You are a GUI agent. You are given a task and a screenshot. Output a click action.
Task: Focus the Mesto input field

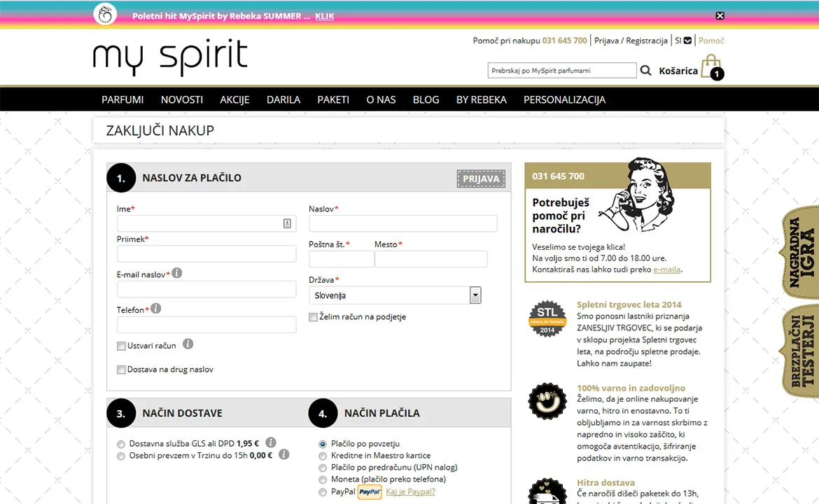[x=431, y=259]
